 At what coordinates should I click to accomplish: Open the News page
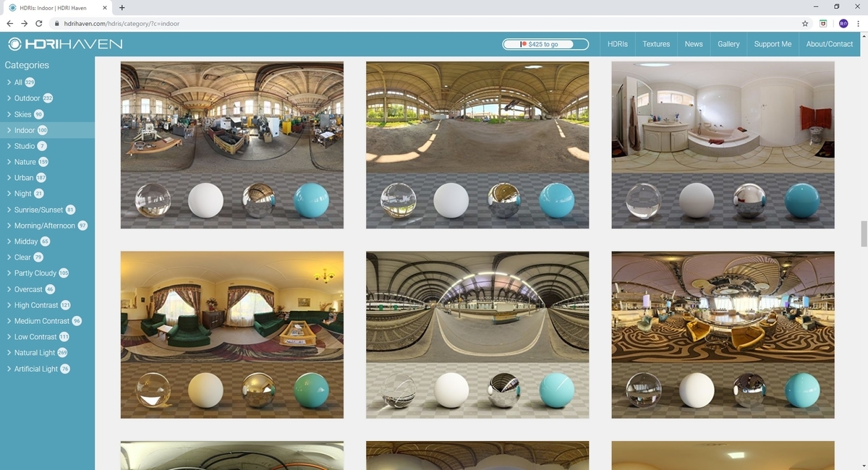tap(694, 44)
